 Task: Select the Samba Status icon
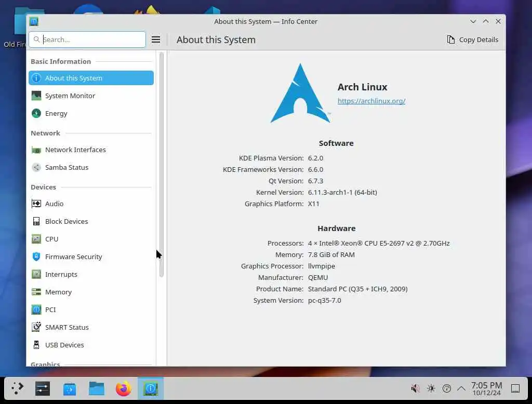36,167
